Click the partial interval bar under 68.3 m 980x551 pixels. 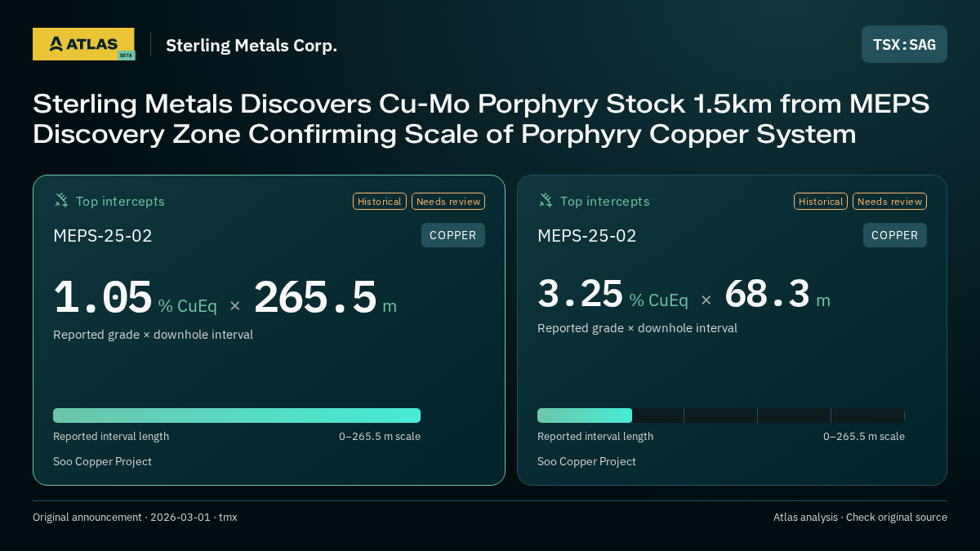coord(585,415)
